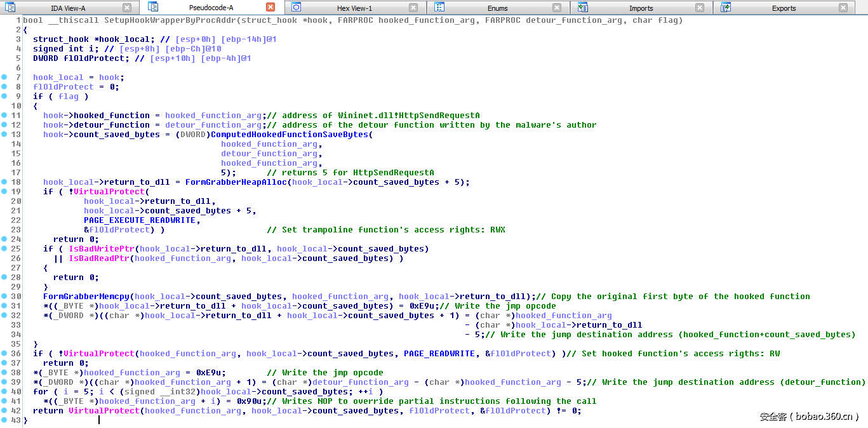Viewport: 868px width, 428px height.
Task: Click the Exports view icon
Action: 726,7
